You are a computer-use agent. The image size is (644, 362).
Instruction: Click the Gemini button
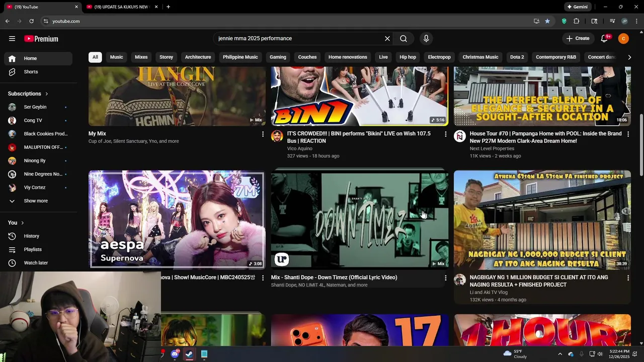[x=577, y=7]
